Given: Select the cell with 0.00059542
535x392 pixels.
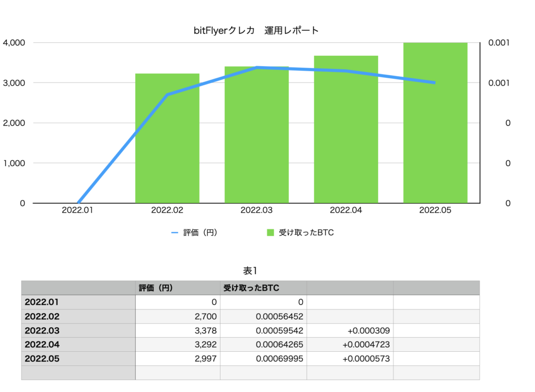Looking at the screenshot, I should coord(263,330).
